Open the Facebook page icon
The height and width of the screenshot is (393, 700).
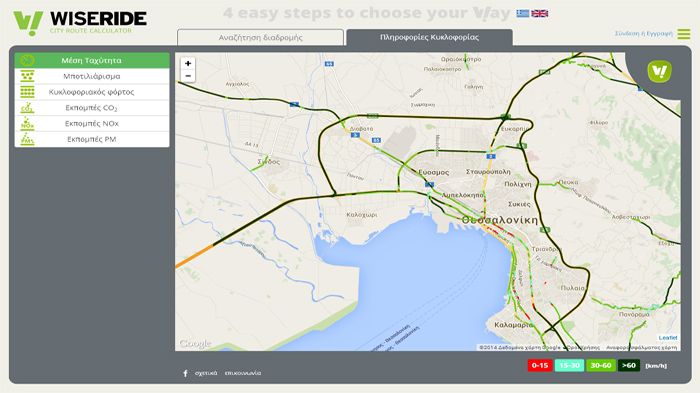(185, 373)
